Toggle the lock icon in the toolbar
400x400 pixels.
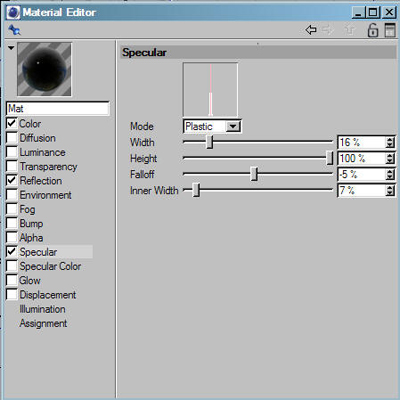pyautogui.click(x=373, y=30)
